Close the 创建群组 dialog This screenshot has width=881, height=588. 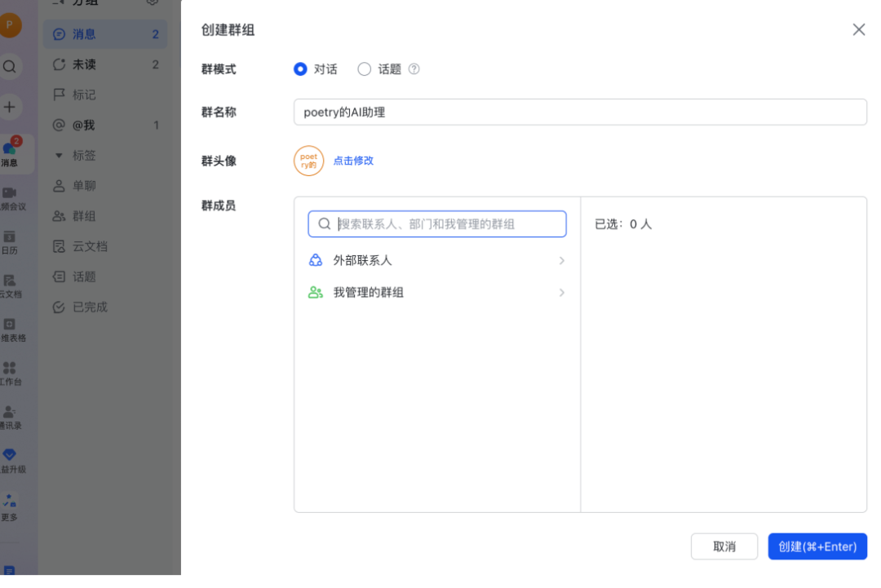tap(858, 29)
